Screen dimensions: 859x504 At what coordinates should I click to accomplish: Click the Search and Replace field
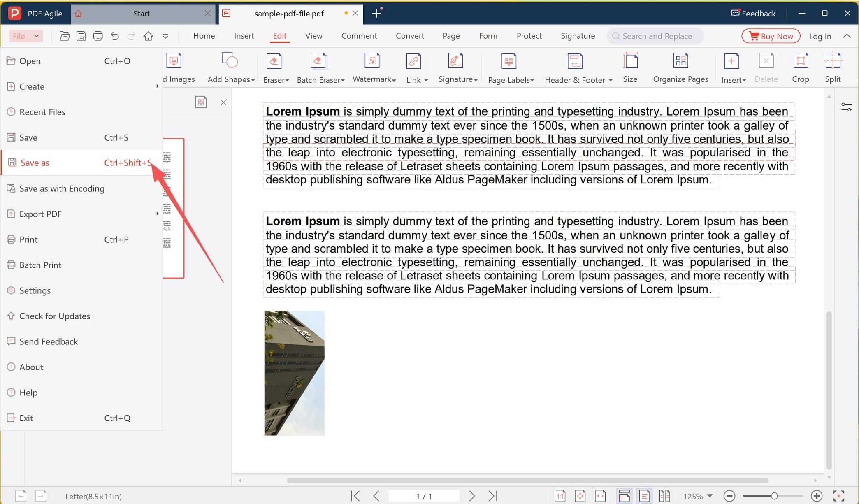click(x=655, y=36)
